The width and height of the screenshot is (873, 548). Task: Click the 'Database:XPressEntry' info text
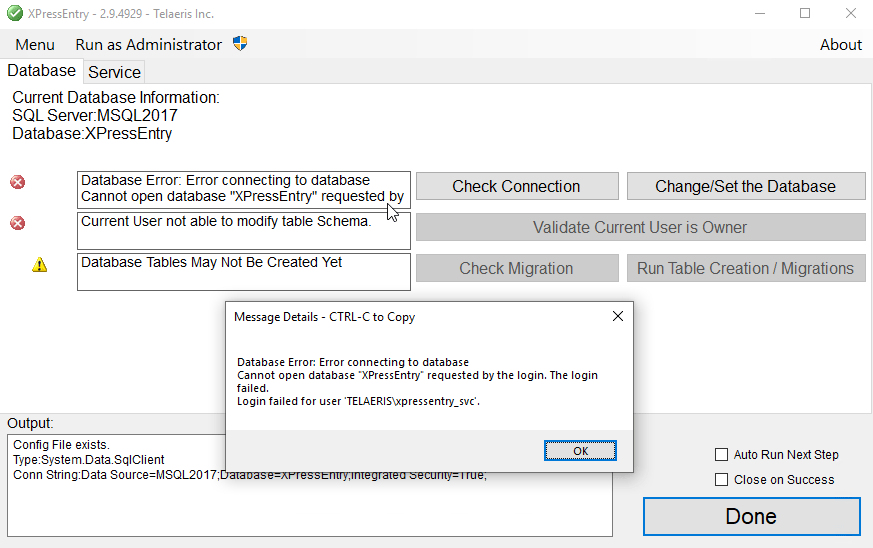pyautogui.click(x=92, y=134)
